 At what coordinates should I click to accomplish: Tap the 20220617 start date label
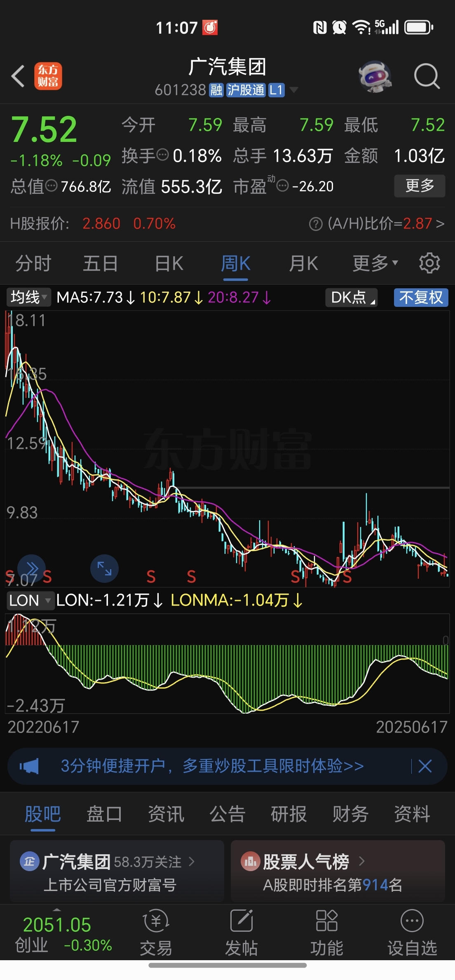point(43,727)
